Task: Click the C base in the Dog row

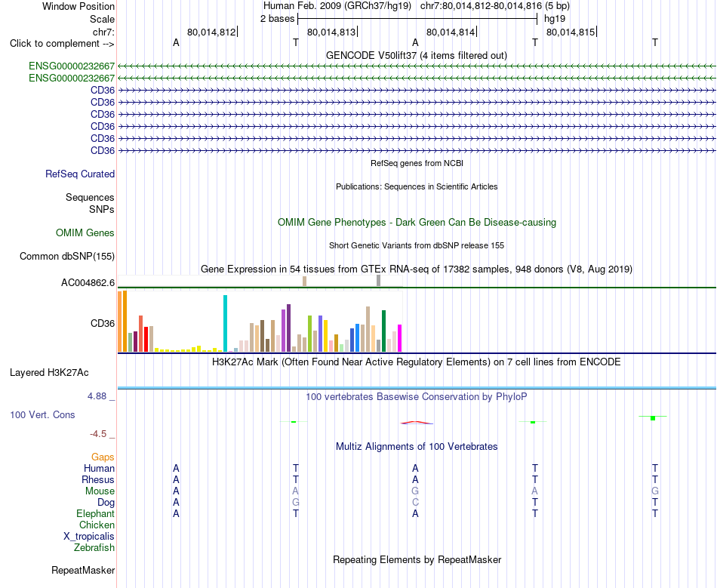Action: (415, 502)
